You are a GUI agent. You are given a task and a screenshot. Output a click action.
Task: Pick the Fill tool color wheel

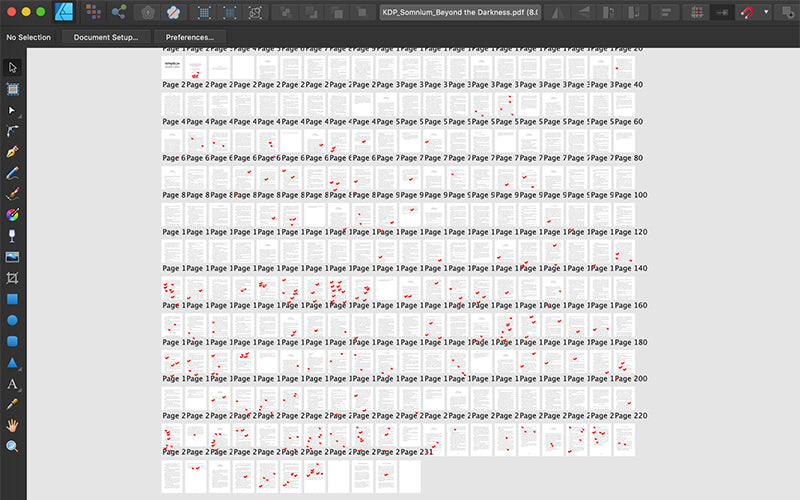[13, 214]
